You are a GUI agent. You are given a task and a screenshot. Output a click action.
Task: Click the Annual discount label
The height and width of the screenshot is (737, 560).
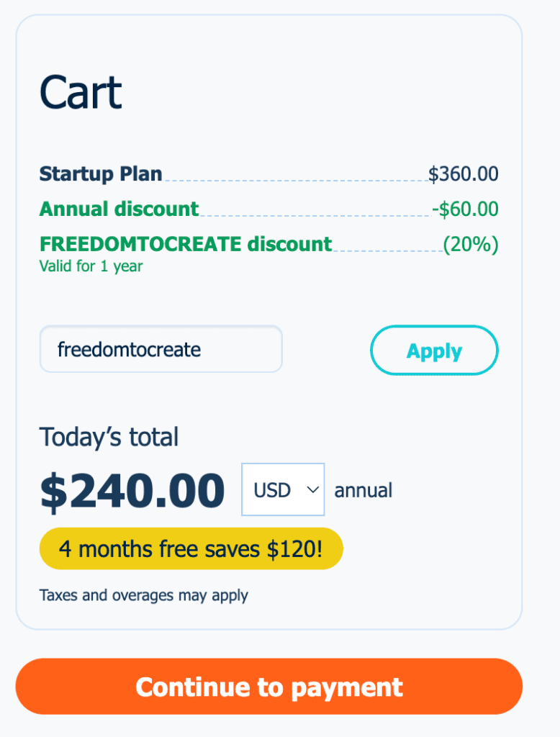coord(119,209)
